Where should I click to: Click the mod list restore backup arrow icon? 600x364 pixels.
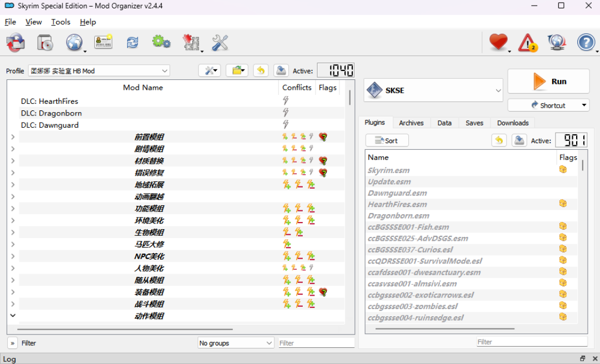coord(261,70)
